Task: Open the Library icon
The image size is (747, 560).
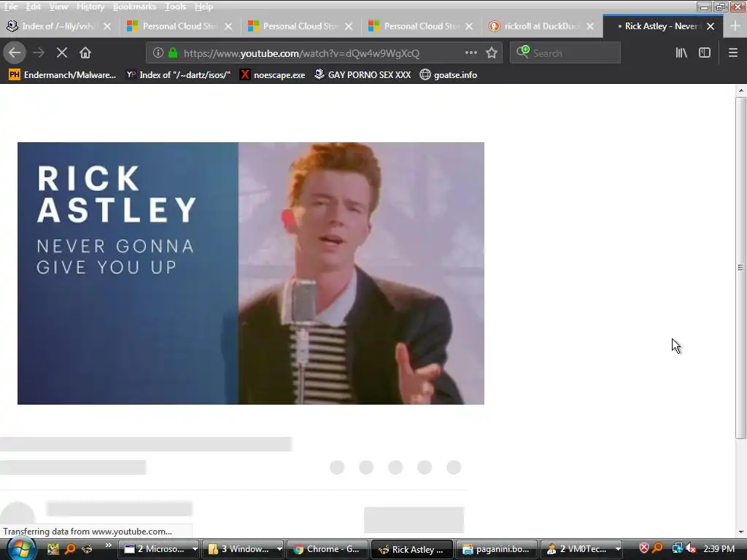Action: tap(681, 52)
